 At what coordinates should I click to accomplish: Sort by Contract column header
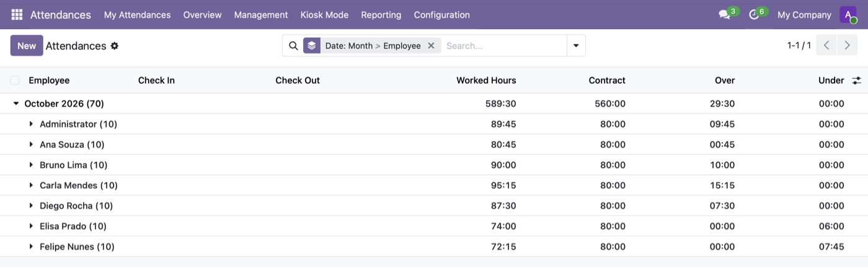[x=607, y=80]
